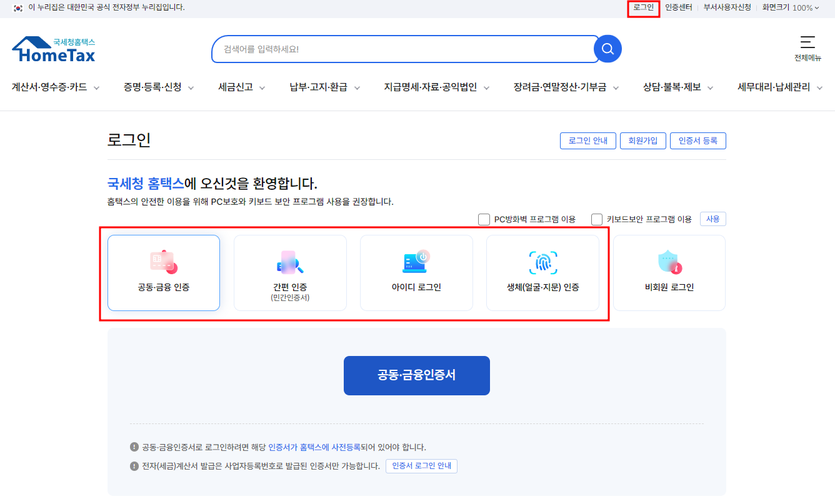Select 생체(얼굴·지문) 인증 card
Screen dimensions: 835x504
click(542, 273)
